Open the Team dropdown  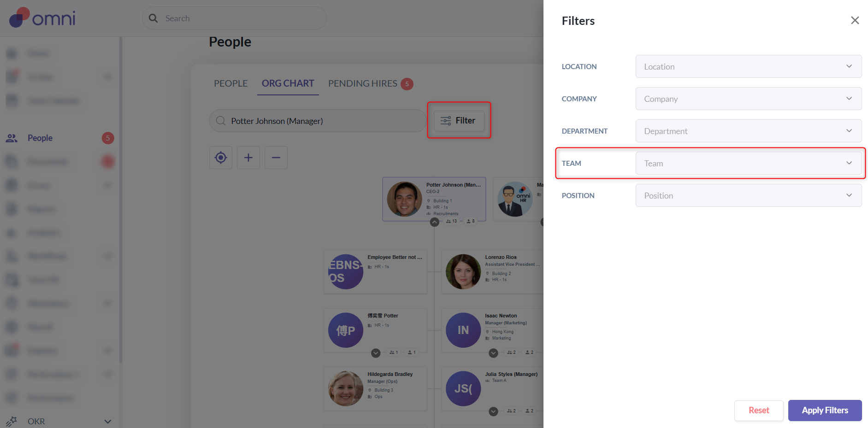748,163
